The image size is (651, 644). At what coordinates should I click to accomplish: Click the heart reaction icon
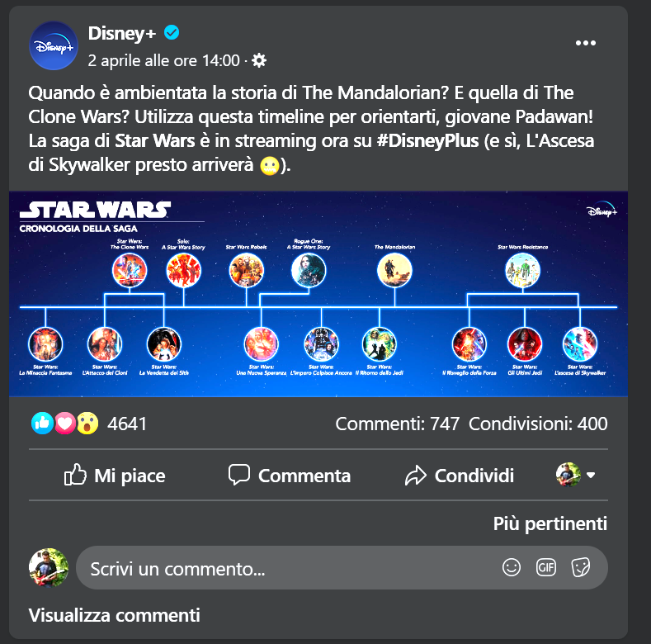point(65,424)
